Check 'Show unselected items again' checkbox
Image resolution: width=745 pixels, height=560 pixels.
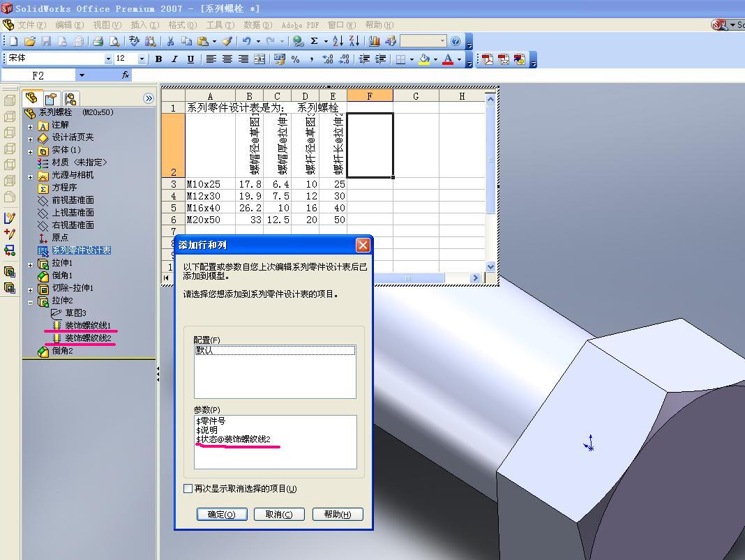(x=188, y=489)
